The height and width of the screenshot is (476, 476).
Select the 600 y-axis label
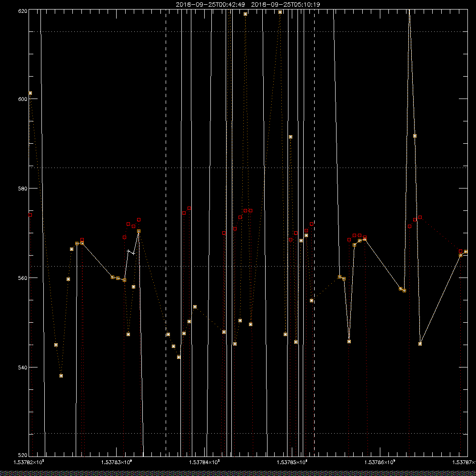(x=23, y=99)
